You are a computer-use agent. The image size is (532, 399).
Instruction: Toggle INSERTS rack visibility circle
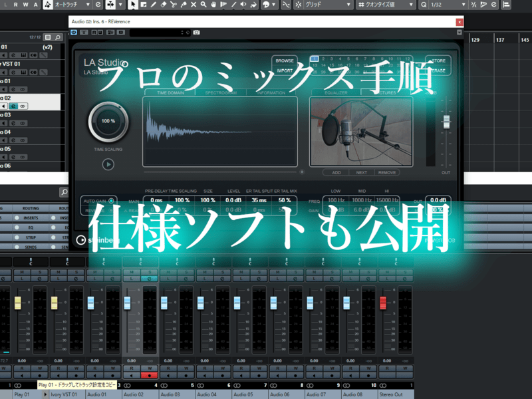(17, 218)
